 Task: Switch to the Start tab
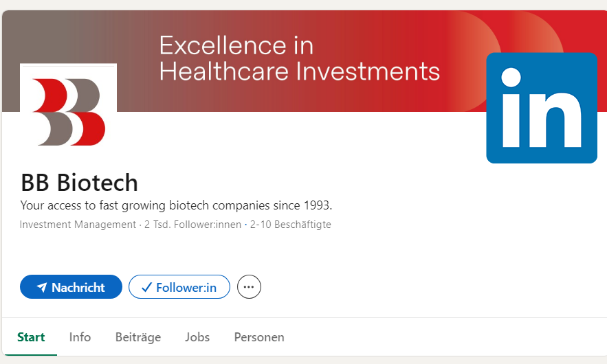click(x=31, y=337)
